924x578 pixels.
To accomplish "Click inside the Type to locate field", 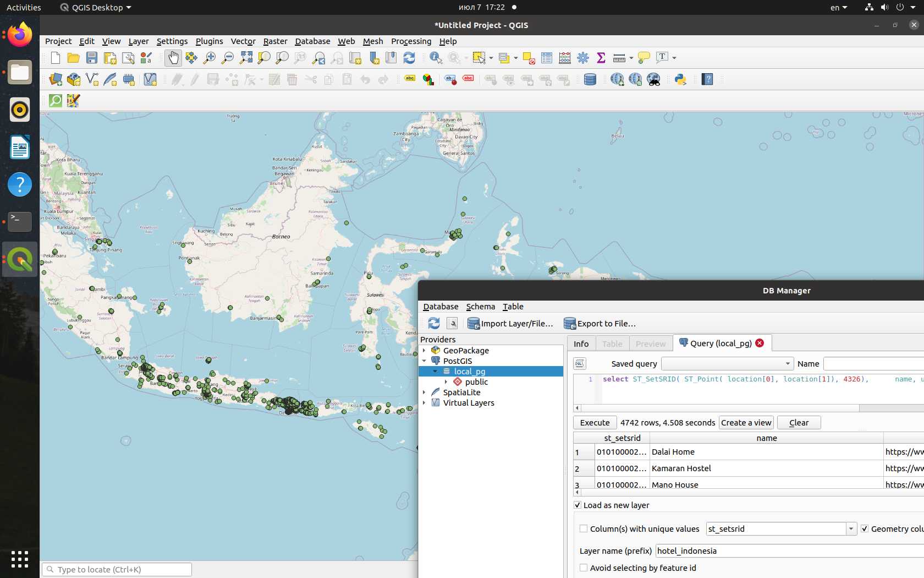I will click(116, 569).
